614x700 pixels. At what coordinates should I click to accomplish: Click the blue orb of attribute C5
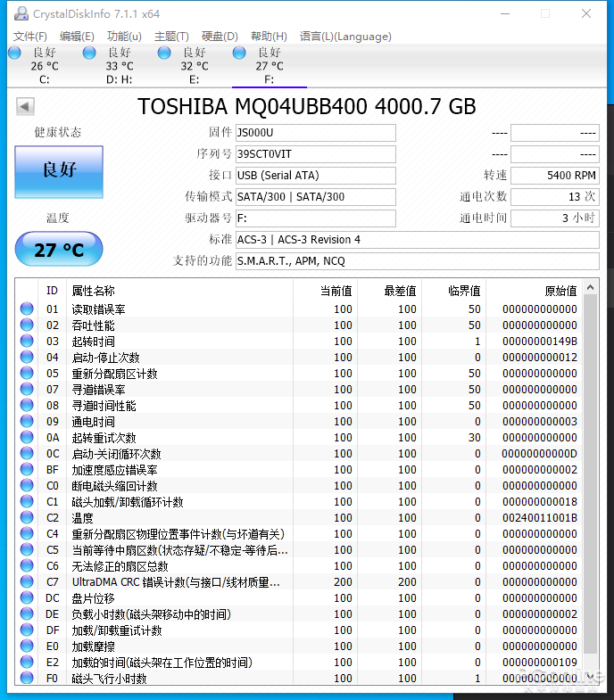click(x=27, y=549)
